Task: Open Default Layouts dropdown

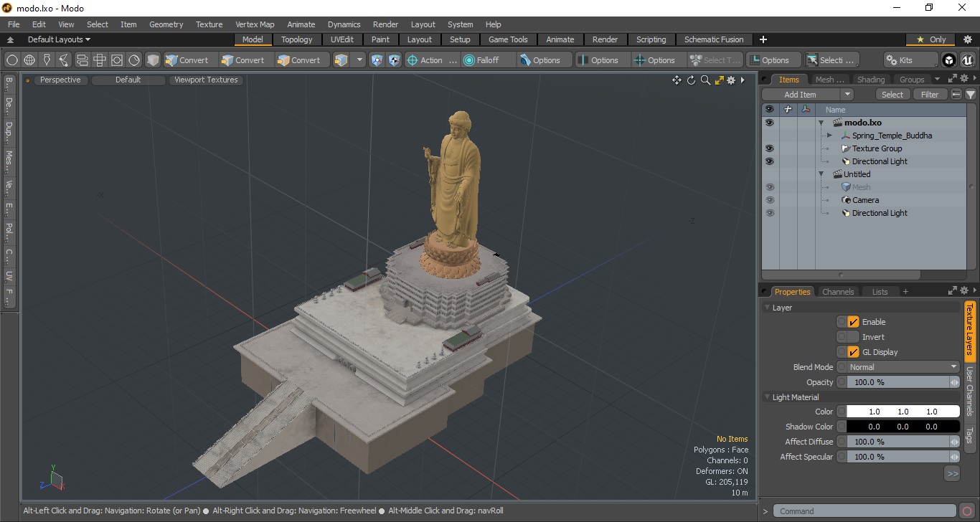Action: (59, 39)
